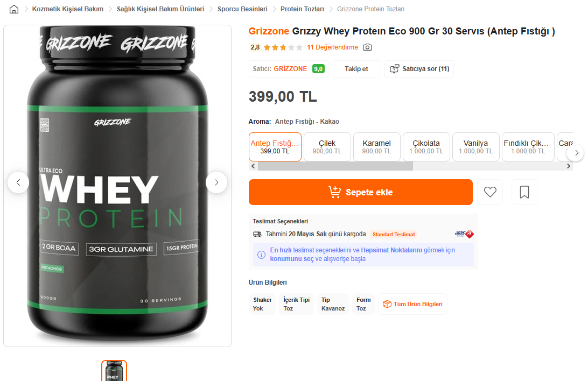
Task: Show previous product image arrow
Action: point(18,182)
